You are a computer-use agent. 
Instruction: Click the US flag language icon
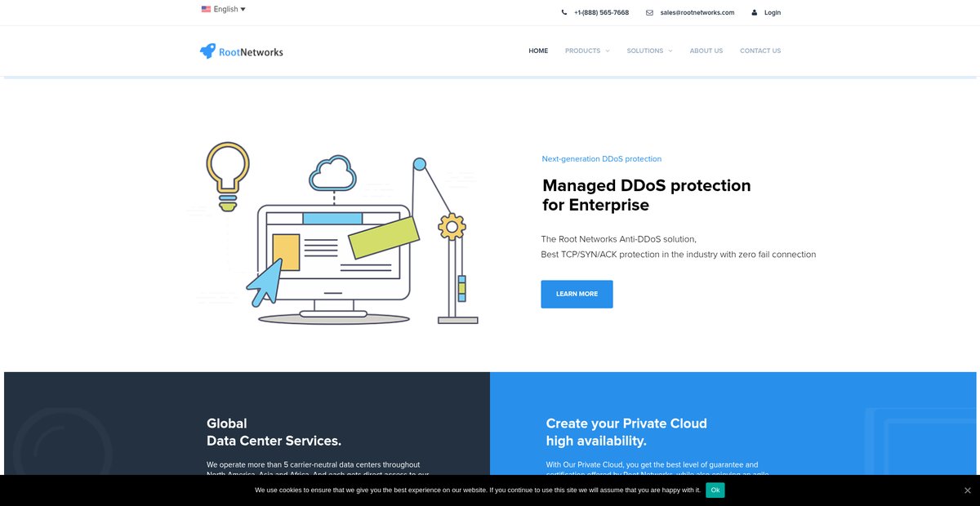pos(206,9)
